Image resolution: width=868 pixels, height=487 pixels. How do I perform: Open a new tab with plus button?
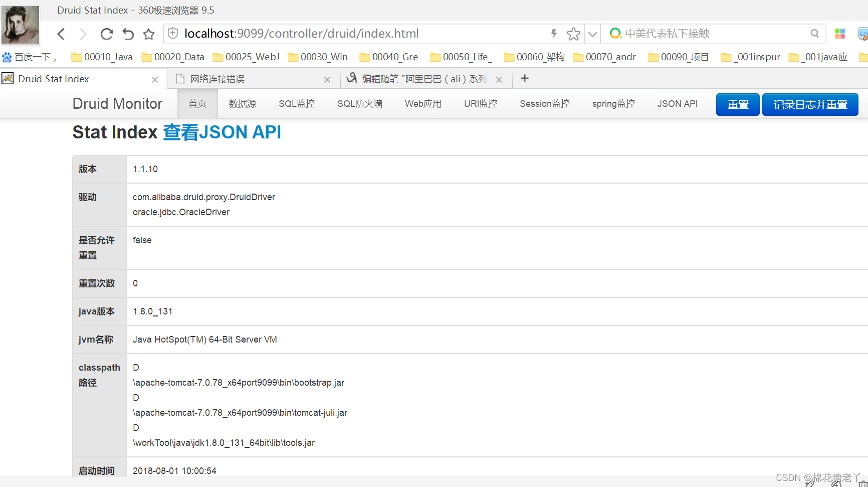tap(525, 78)
